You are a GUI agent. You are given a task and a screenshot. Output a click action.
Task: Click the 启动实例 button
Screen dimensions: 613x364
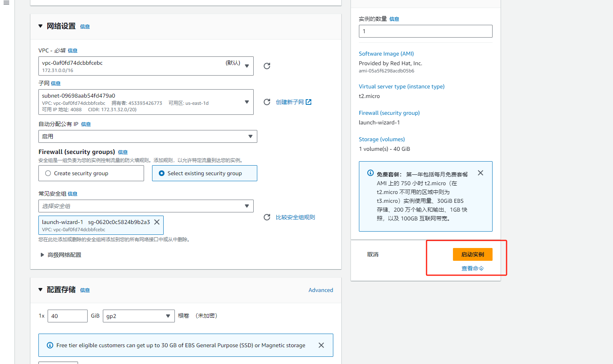473,254
